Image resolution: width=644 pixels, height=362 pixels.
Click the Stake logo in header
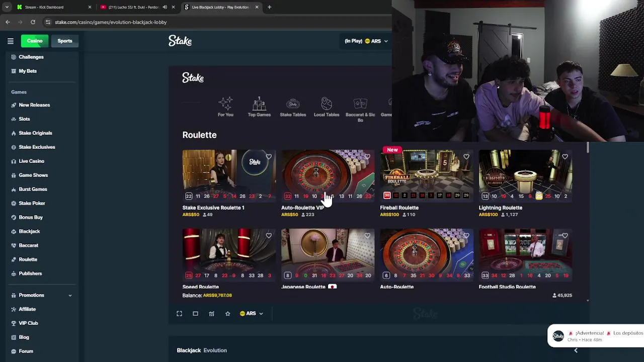(180, 41)
